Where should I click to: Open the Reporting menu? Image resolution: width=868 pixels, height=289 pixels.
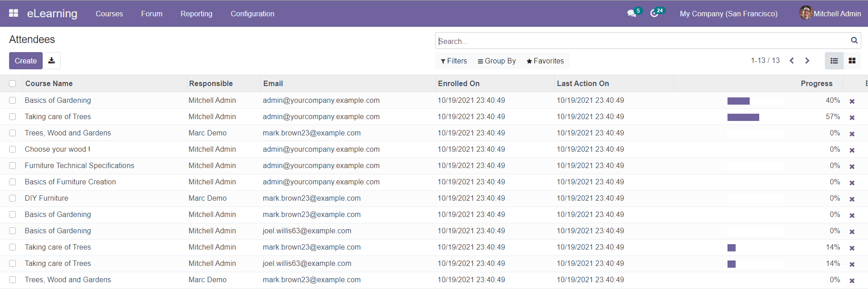(196, 14)
